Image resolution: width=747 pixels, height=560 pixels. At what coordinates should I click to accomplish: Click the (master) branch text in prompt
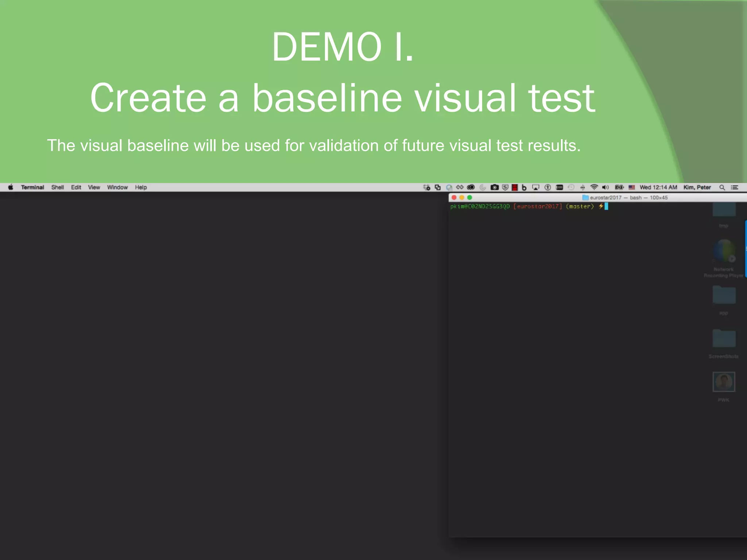tap(580, 206)
